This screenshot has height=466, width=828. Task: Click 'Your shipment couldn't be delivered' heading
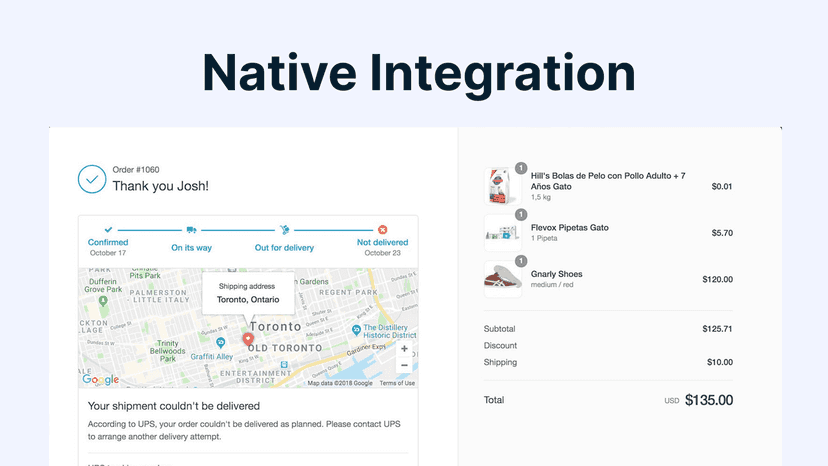(174, 406)
